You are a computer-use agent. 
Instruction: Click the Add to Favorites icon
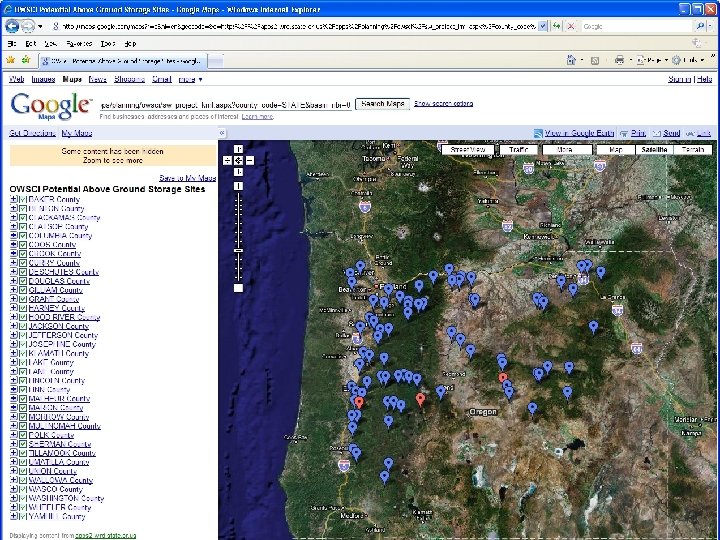tap(26, 60)
